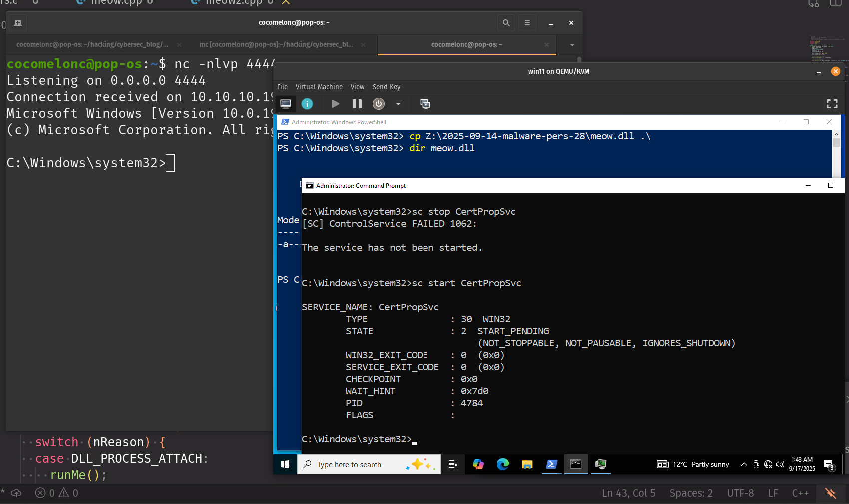Expand the shutdown options dropdown arrow
Viewport: 849px width, 504px height.
coord(398,104)
